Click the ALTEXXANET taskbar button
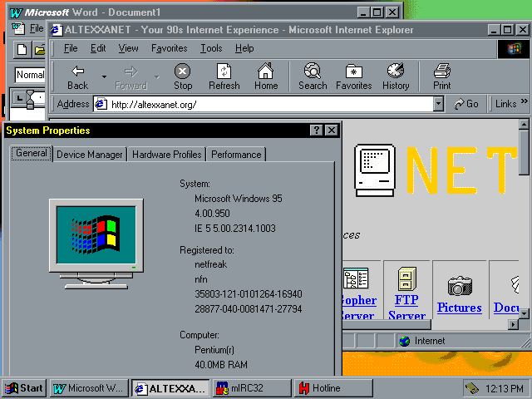 pyautogui.click(x=170, y=388)
